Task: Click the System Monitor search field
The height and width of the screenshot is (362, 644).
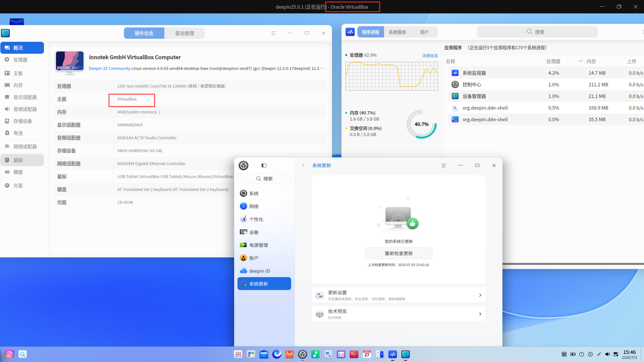Action: (x=537, y=32)
